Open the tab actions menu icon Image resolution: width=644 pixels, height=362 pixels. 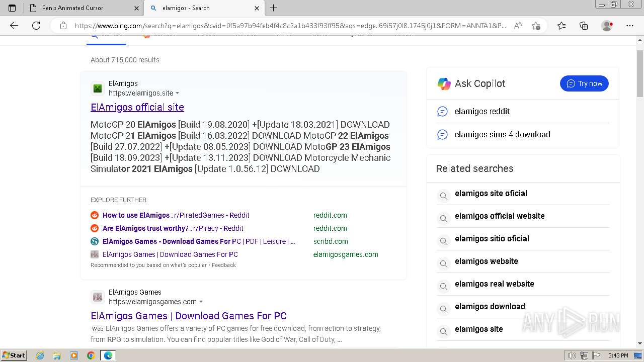click(x=12, y=8)
